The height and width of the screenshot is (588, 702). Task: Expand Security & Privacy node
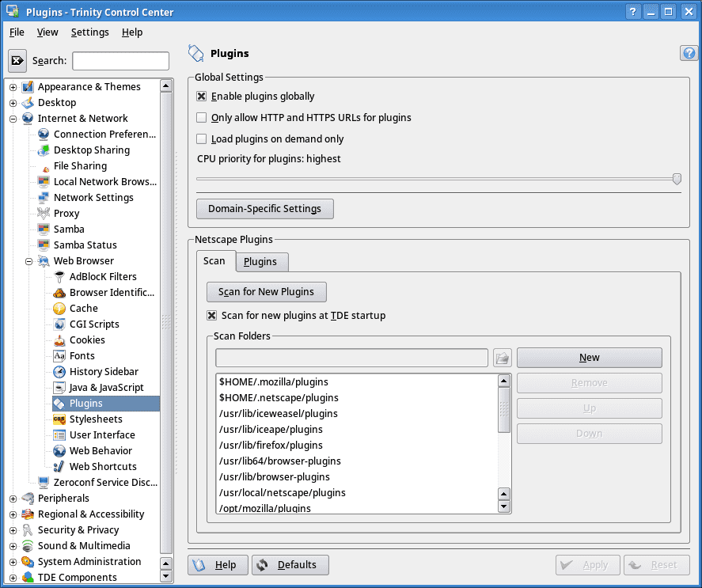click(13, 530)
